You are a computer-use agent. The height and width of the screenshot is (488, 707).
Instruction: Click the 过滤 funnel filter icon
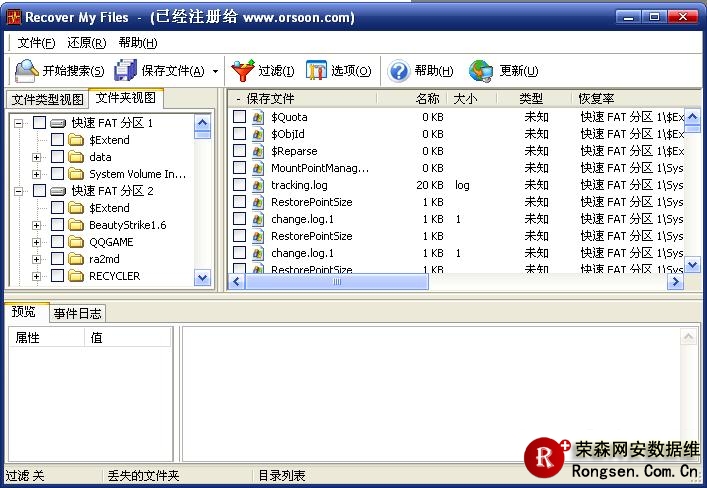tap(243, 71)
